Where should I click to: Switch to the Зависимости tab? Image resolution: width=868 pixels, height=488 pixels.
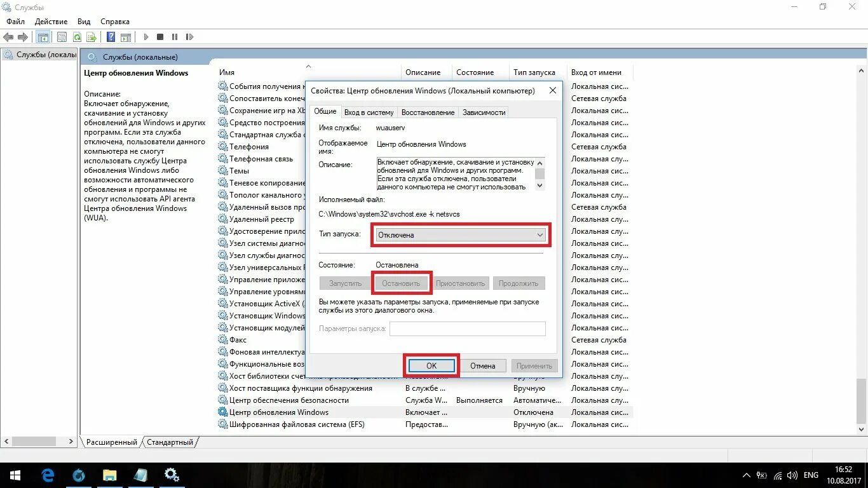484,112
